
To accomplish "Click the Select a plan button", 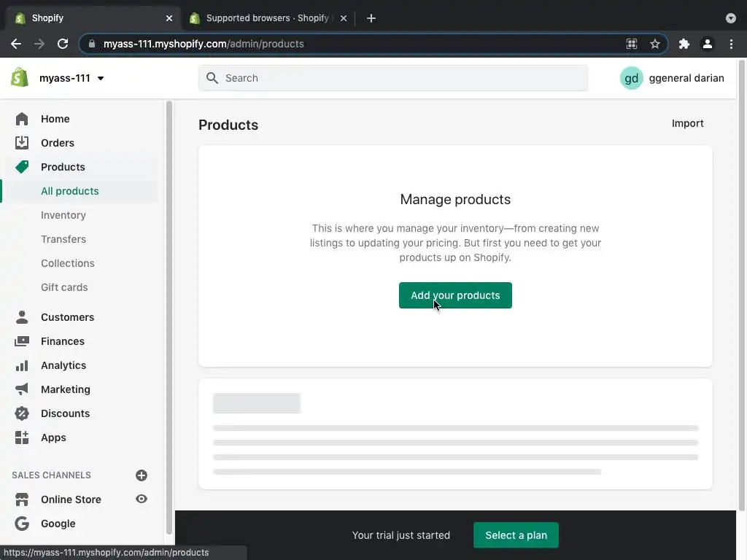I will (516, 535).
